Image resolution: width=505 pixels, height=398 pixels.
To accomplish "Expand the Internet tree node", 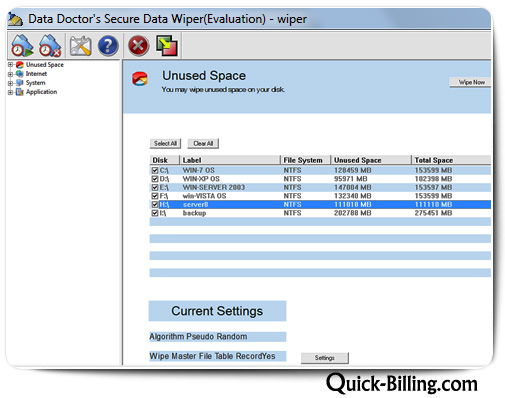I will [10, 74].
